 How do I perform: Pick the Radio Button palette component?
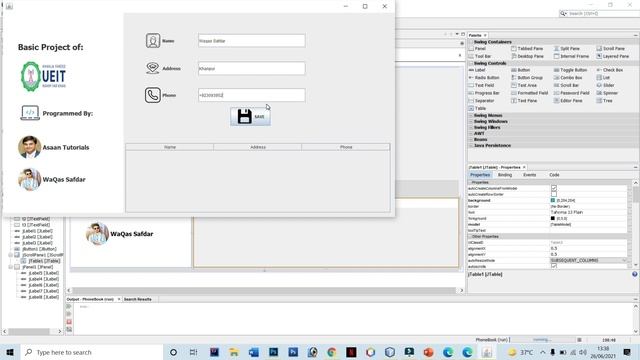[x=484, y=78]
